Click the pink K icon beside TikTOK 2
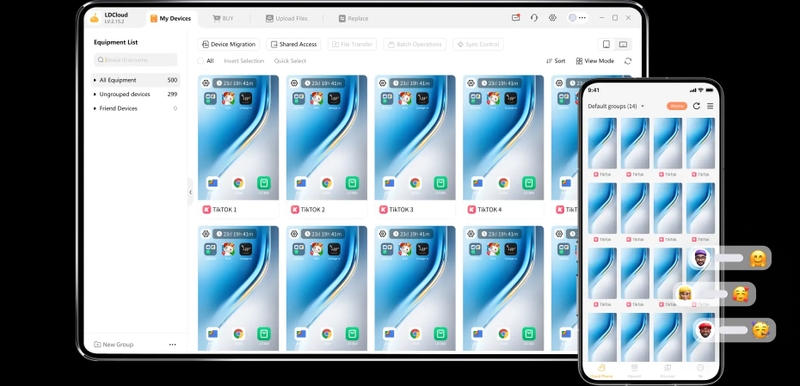Viewport: 800px width, 386px height. point(295,210)
